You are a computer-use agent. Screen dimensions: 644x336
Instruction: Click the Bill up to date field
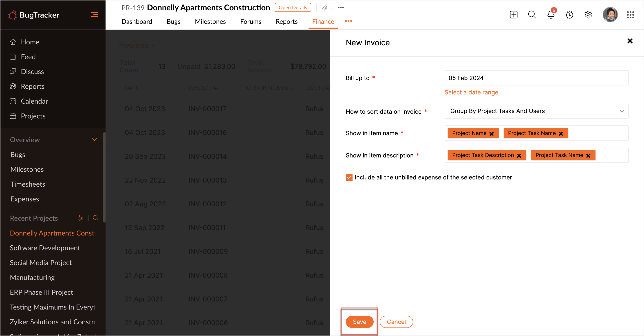point(536,78)
